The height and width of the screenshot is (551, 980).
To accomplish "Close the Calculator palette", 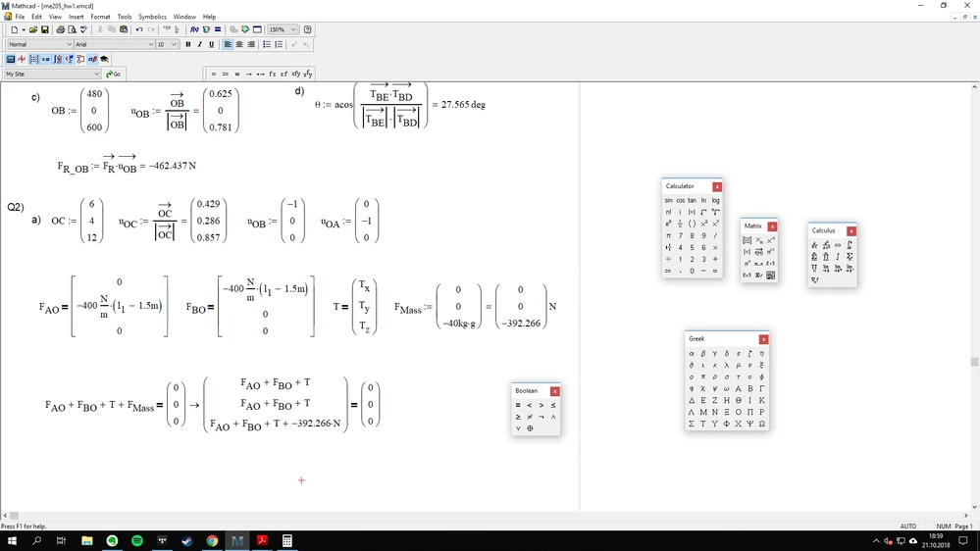I will click(x=717, y=187).
